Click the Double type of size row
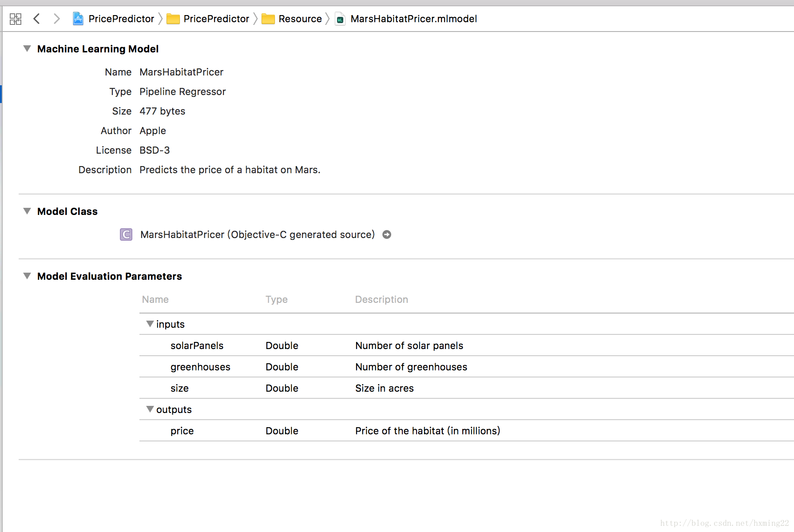Screen dimensions: 794x532 (282, 388)
